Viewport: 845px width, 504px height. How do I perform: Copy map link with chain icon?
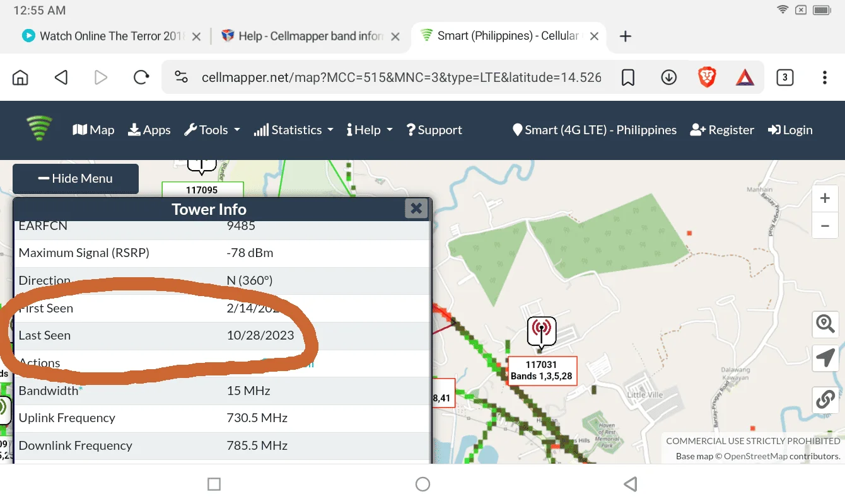[825, 399]
